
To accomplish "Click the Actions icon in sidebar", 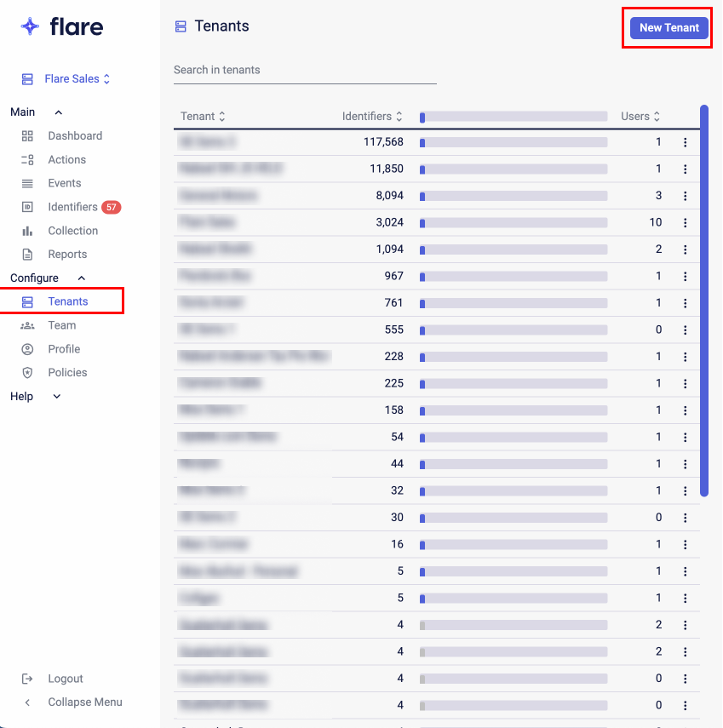I will 27,160.
